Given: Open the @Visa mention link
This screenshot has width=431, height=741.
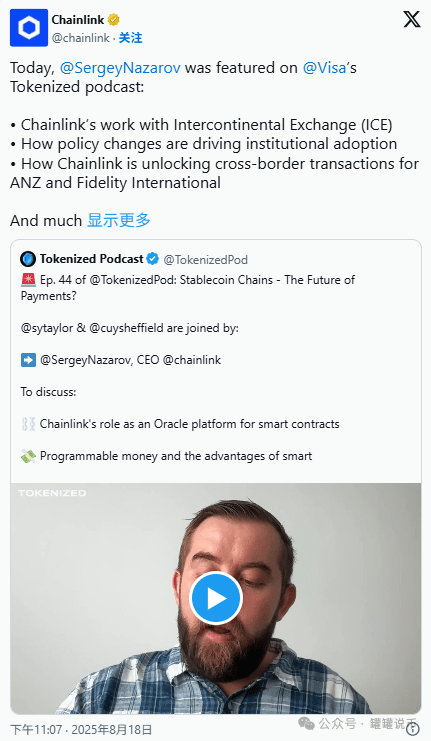Looking at the screenshot, I should click(325, 68).
